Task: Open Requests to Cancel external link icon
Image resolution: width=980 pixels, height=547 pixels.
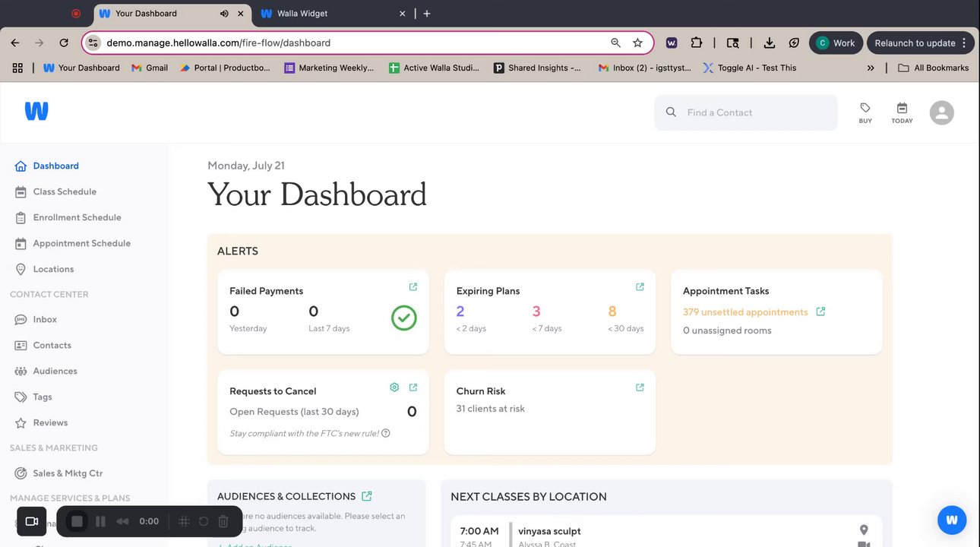Action: pyautogui.click(x=413, y=387)
